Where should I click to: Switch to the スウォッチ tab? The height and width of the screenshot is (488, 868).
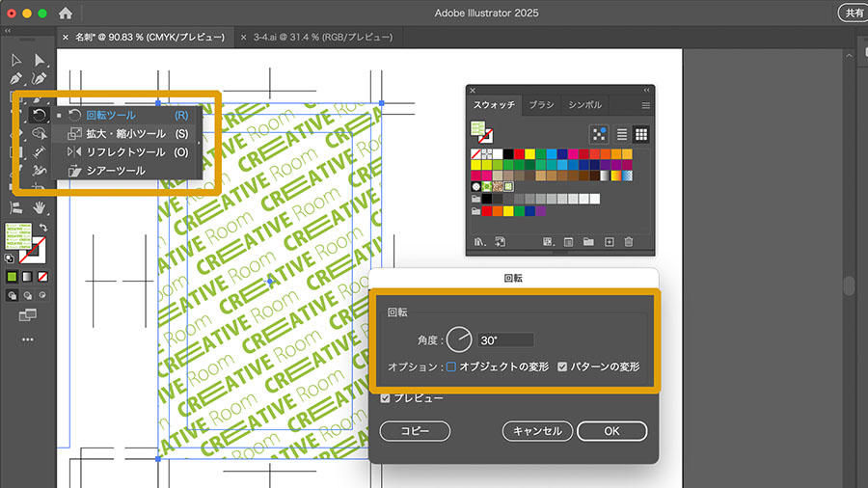tap(494, 104)
